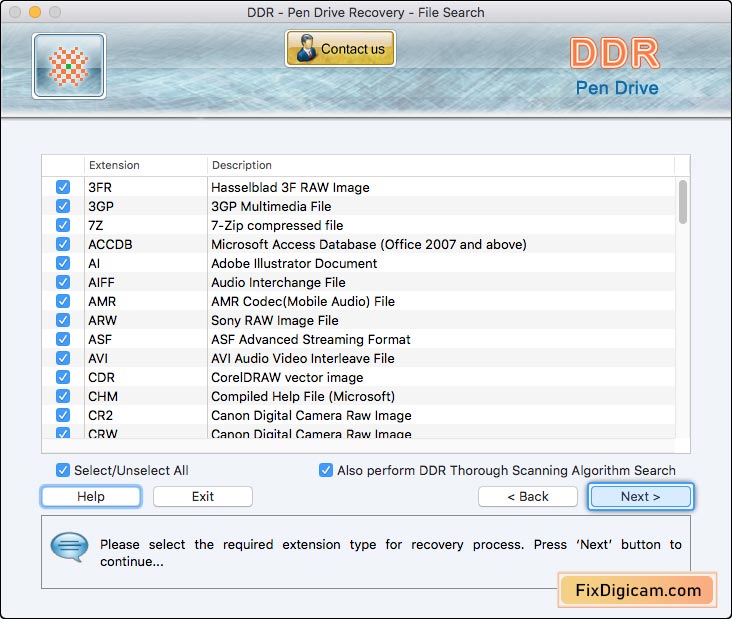Click the CDR extension cell
Viewport: 732px width, 619px height.
coord(101,377)
